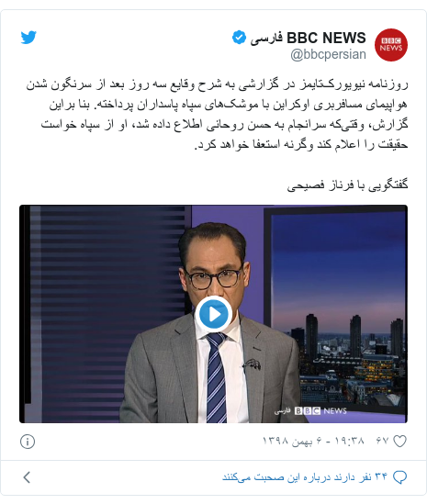Click the ۳۴ people talking about this link

pos(305,477)
